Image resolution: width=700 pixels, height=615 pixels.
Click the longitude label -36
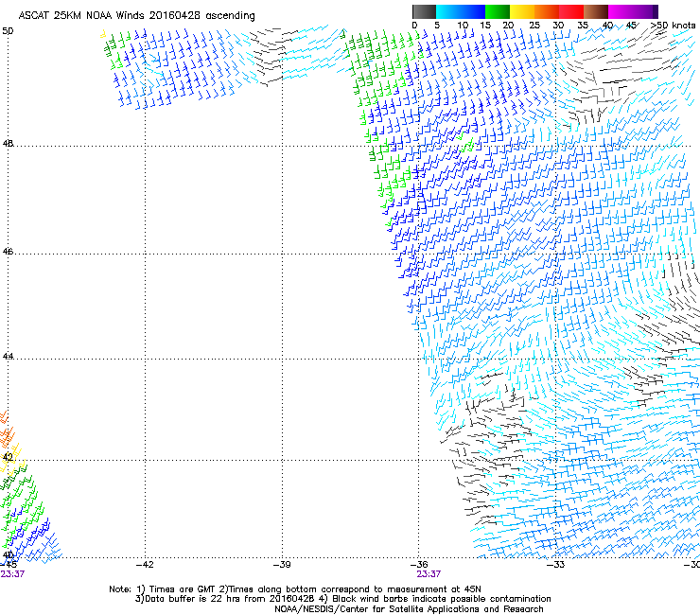(x=419, y=565)
